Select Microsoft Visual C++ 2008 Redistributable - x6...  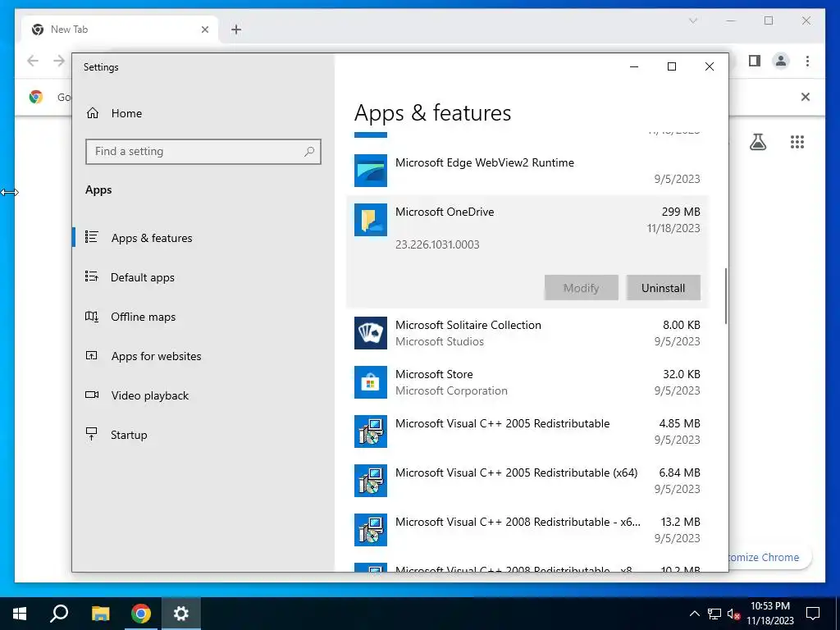pos(527,530)
